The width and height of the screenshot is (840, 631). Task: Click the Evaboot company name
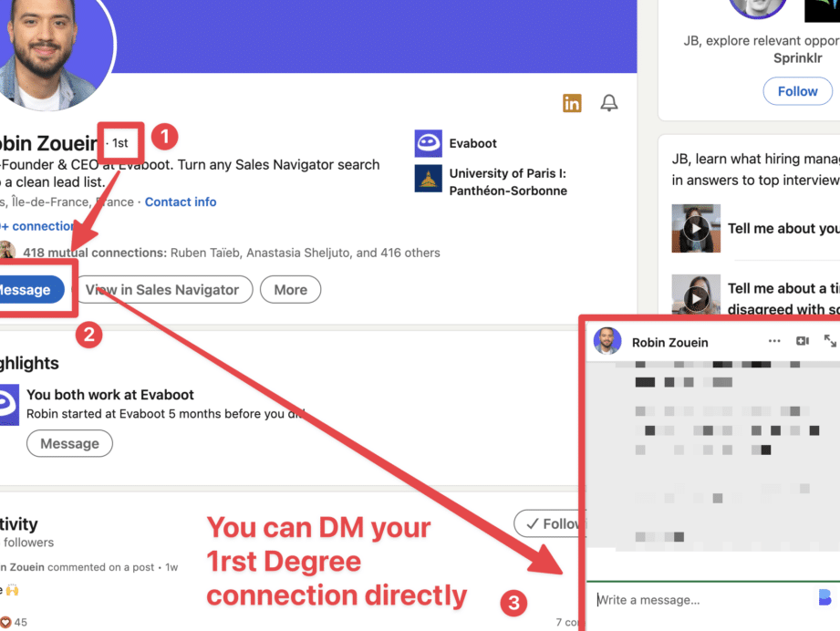(x=472, y=143)
